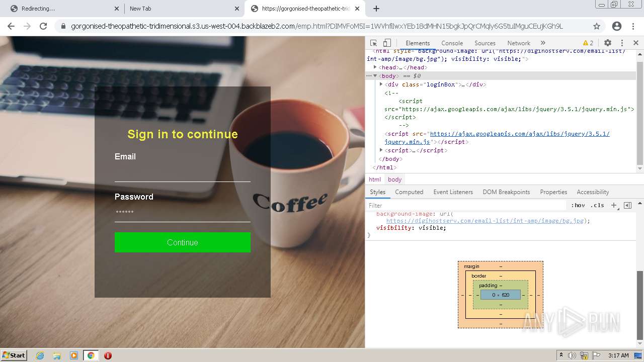Open the volume tray icon

[573, 355]
